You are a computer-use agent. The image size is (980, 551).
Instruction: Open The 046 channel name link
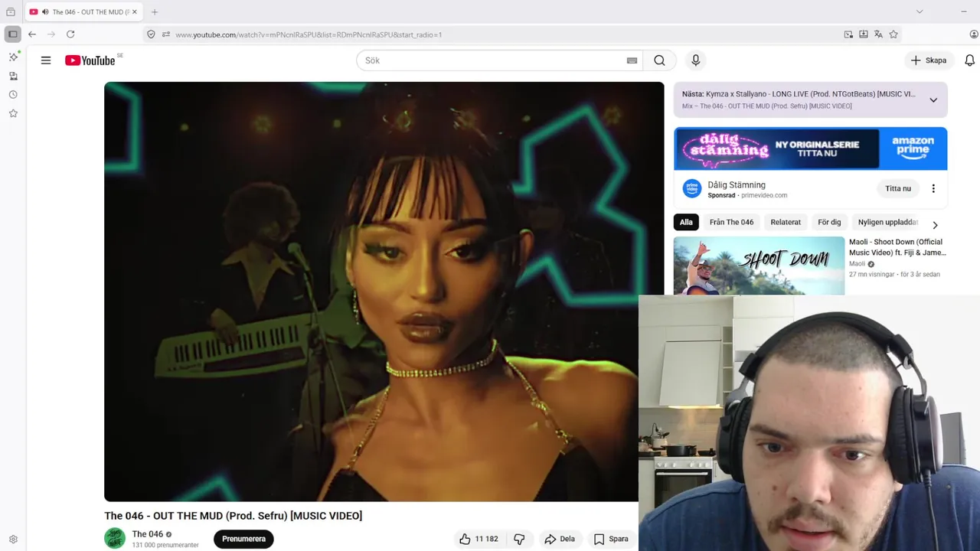[147, 534]
